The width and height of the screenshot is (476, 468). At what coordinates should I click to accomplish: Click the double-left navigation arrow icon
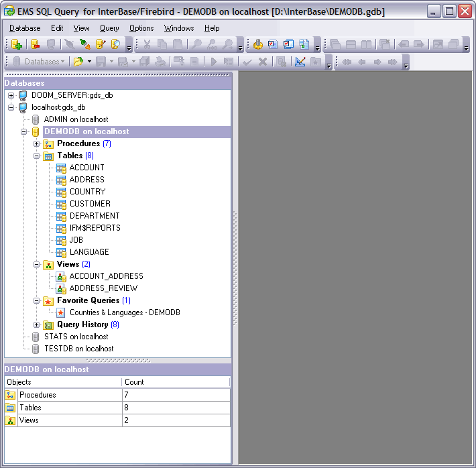pyautogui.click(x=347, y=62)
